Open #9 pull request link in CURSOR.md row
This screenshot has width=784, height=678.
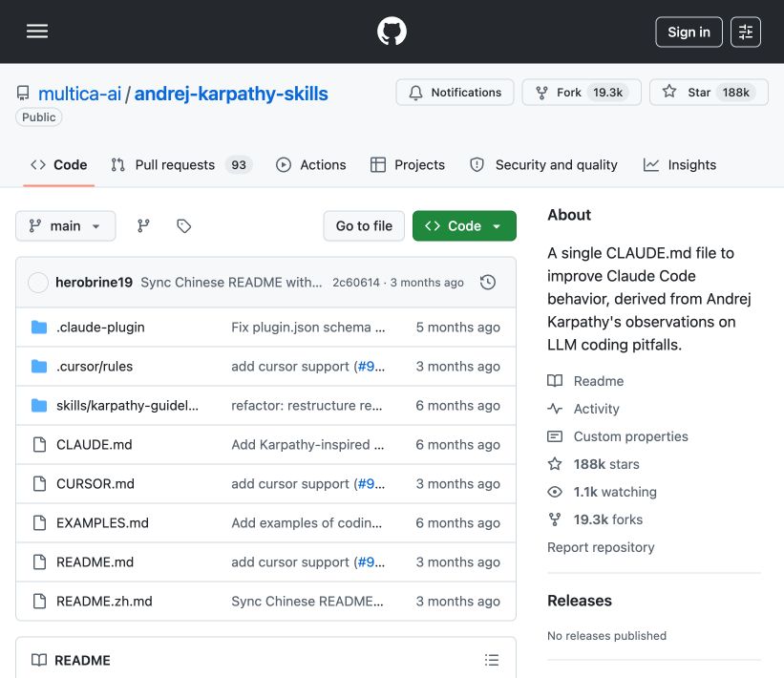coord(366,484)
